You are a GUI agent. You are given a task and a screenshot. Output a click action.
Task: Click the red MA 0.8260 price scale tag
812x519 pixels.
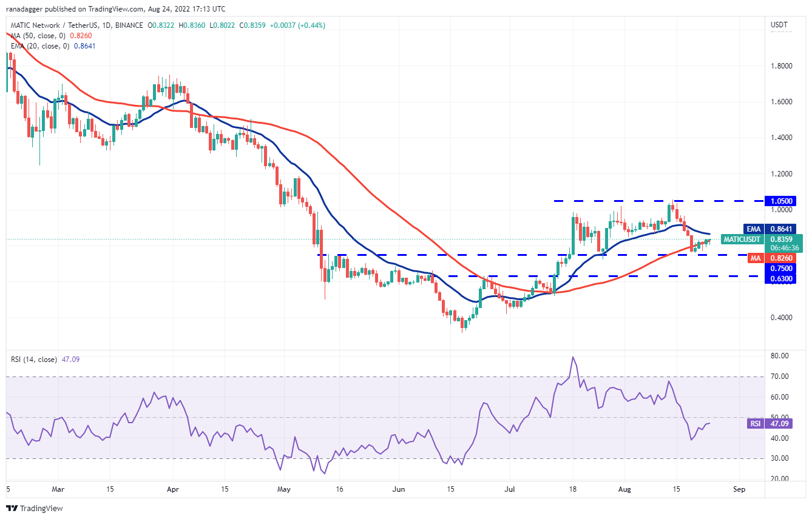(782, 258)
